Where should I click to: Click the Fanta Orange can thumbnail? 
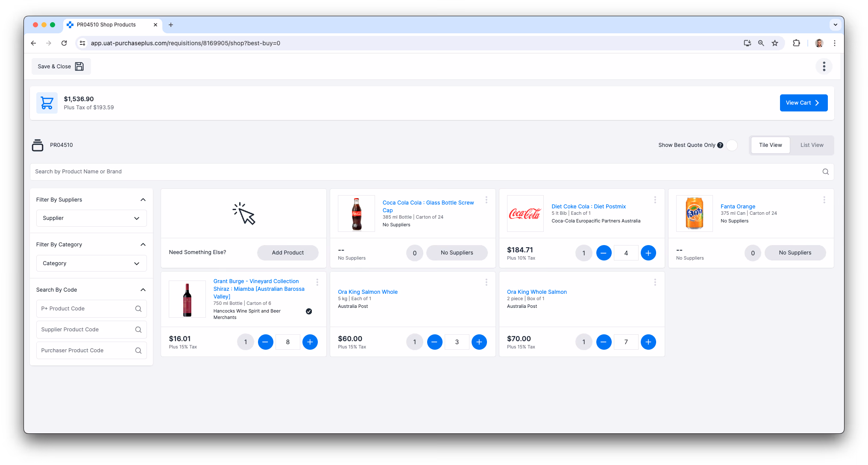(694, 213)
